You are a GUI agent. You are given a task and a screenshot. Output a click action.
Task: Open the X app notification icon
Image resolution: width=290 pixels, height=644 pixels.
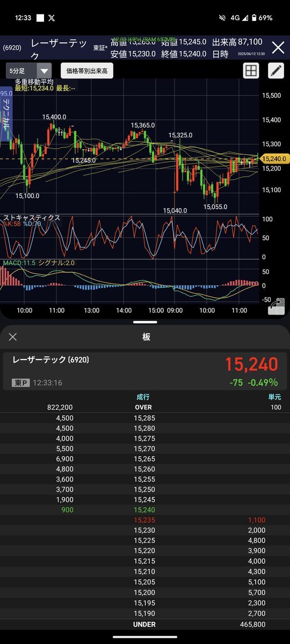(52, 18)
